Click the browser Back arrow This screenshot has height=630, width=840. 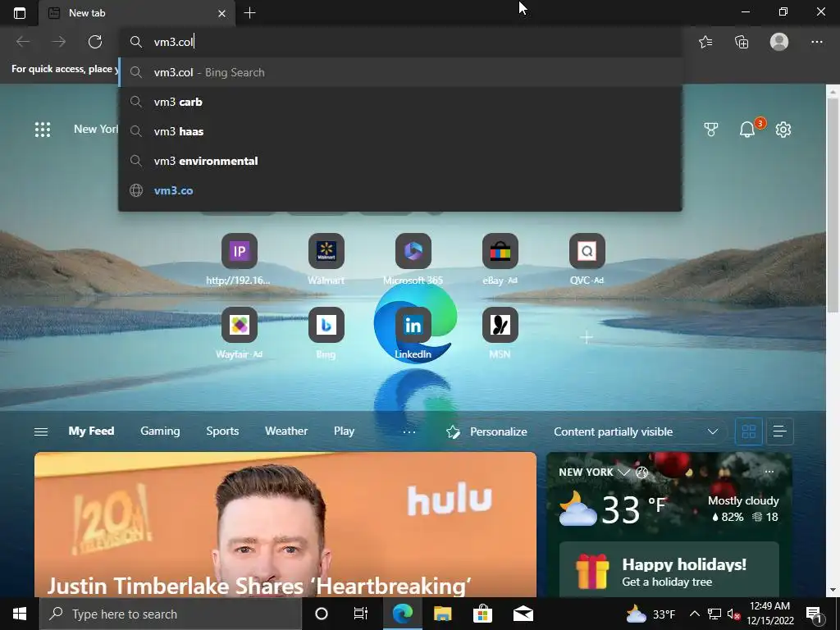(x=23, y=42)
